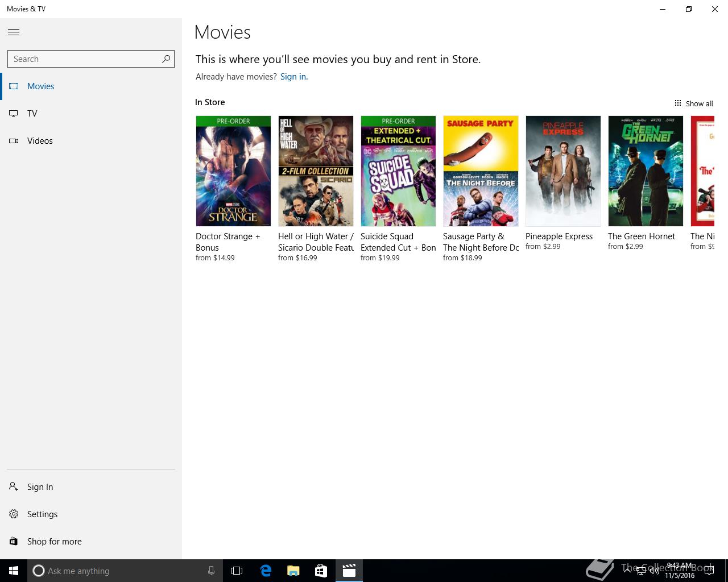This screenshot has height=582, width=728.
Task: Click Show all label in store
Action: pyautogui.click(x=699, y=103)
